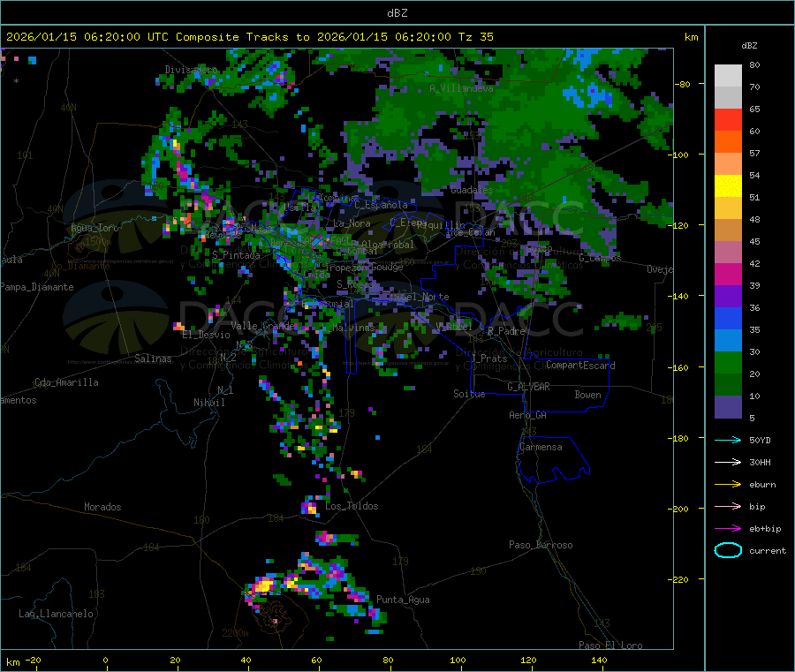Select the light blue 35-30 dBZ swatch
The width and height of the screenshot is (795, 672).
728,340
